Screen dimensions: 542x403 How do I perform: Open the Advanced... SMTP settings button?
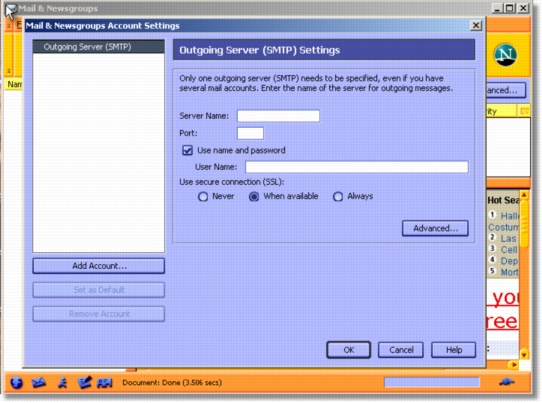(435, 228)
